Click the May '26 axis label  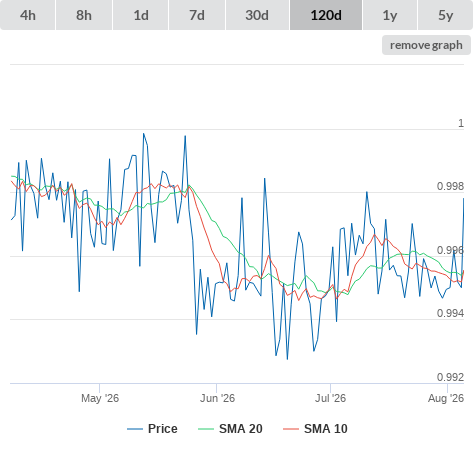[x=100, y=398]
